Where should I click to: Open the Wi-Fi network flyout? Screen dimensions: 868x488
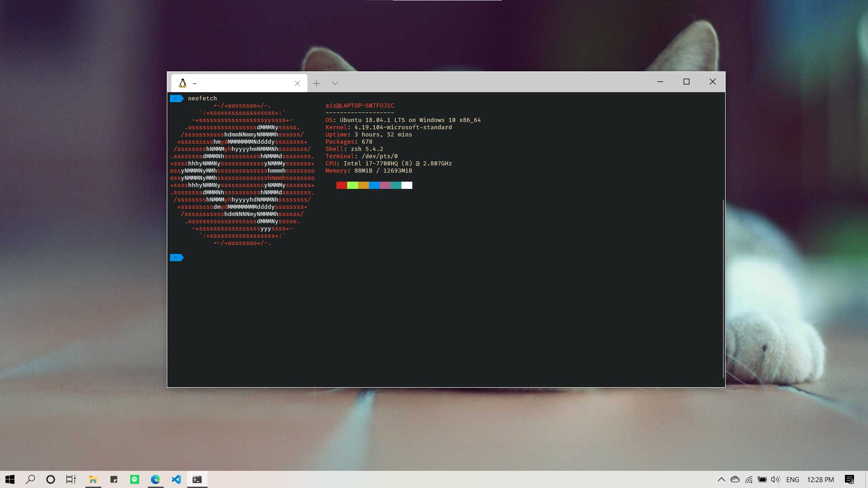[749, 479]
